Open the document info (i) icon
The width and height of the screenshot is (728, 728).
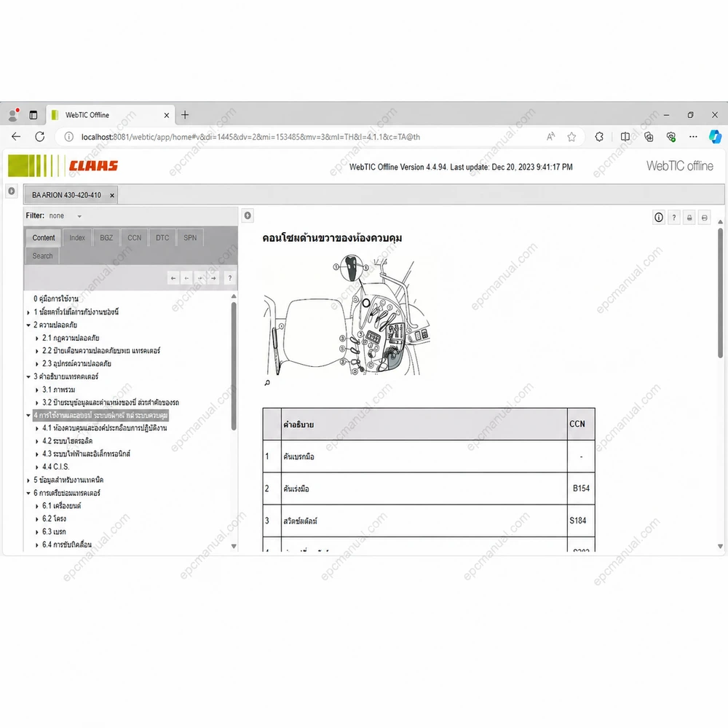click(659, 217)
